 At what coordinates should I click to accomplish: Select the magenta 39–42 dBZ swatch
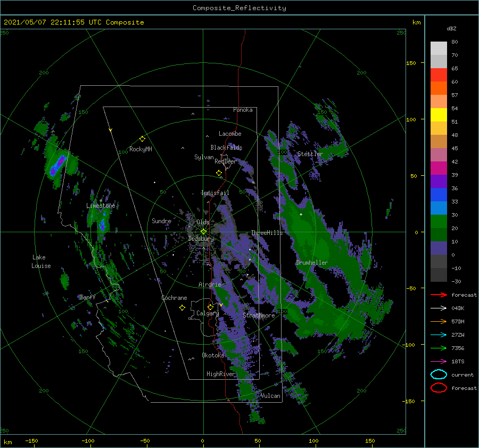[439, 168]
